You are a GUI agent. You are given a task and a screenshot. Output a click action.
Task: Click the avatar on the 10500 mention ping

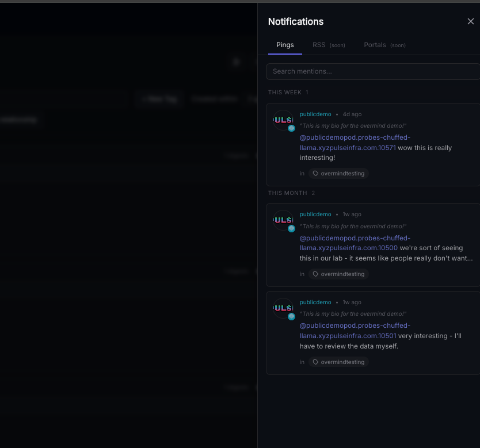pos(283,220)
